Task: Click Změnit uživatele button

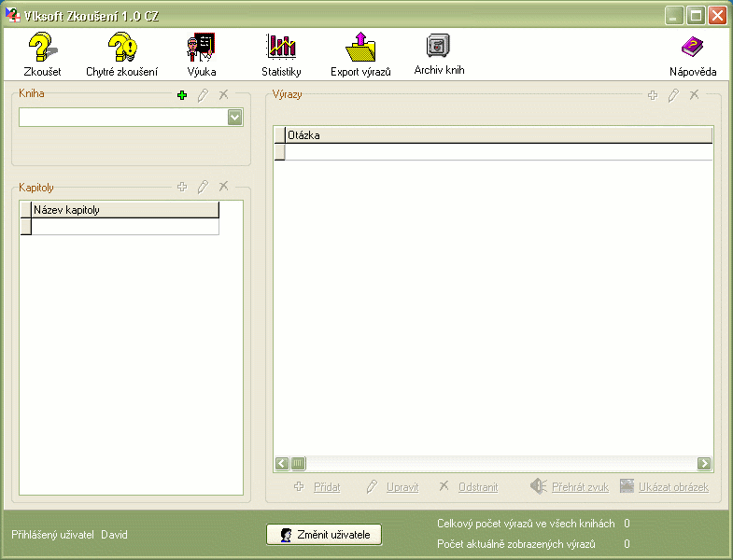Action: click(x=324, y=535)
